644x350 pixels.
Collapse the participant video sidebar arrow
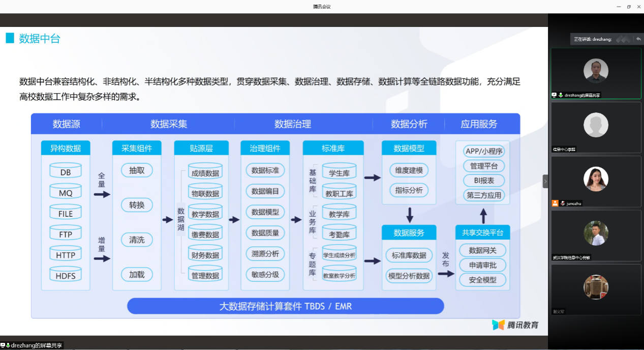point(545,181)
